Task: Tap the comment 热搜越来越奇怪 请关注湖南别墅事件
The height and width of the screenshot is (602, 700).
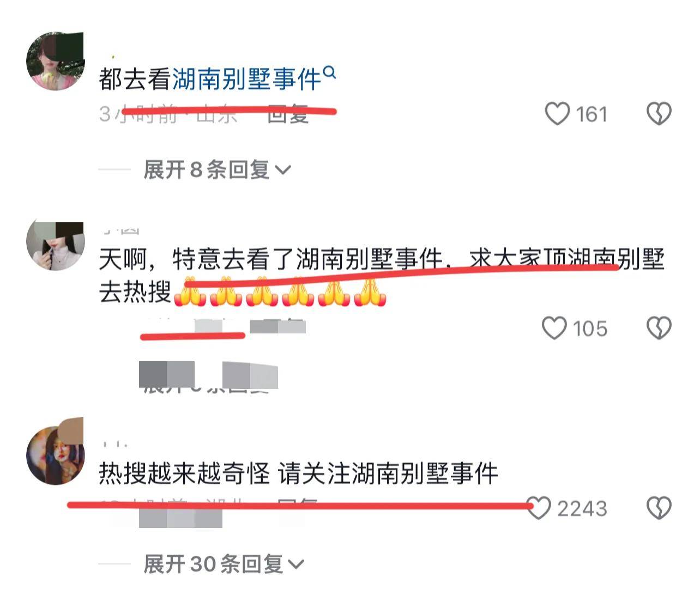Action: [298, 473]
